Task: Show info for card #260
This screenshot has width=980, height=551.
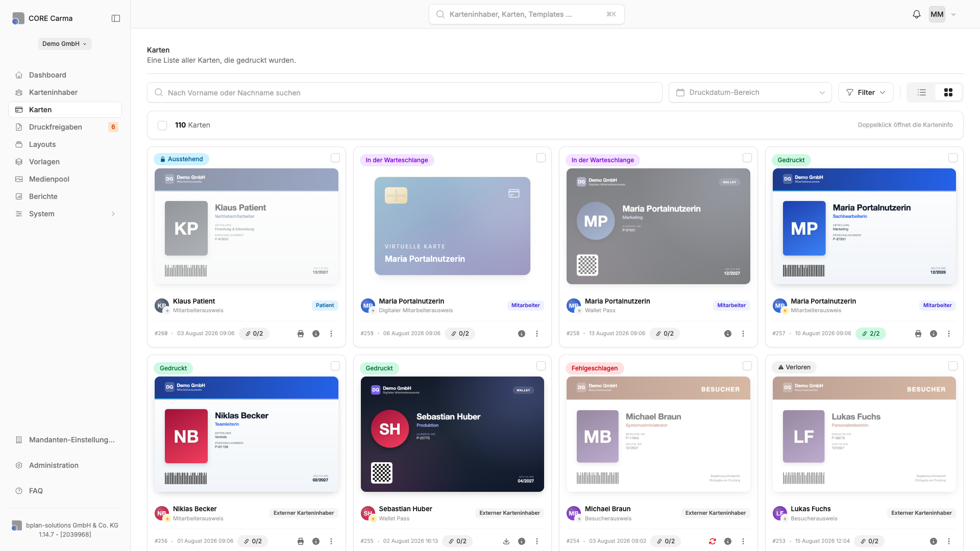Action: point(316,334)
